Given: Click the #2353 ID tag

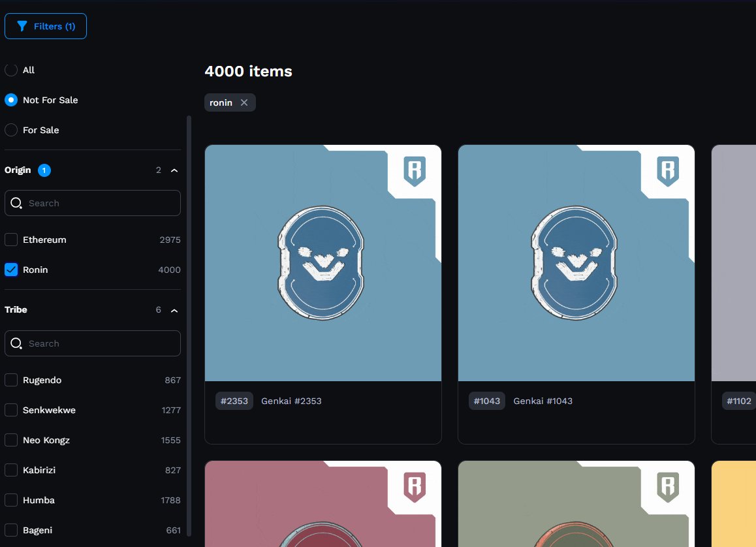Looking at the screenshot, I should 234,401.
